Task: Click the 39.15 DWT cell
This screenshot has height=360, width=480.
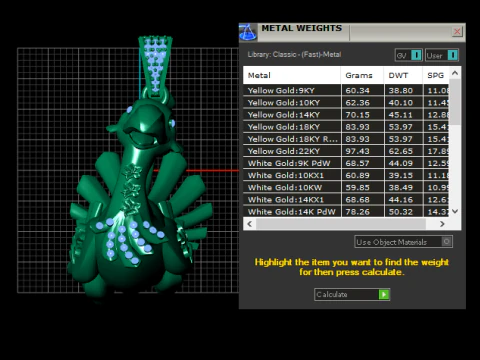Action: (404, 175)
